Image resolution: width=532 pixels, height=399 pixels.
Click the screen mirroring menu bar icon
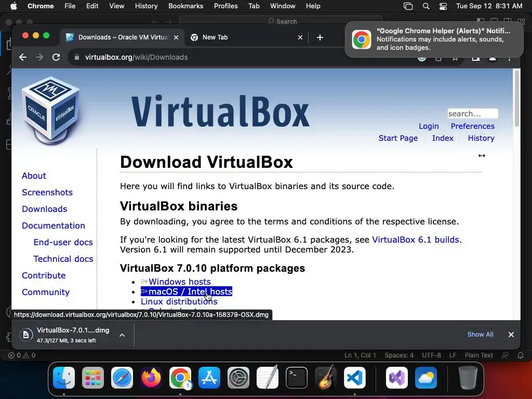(408, 6)
